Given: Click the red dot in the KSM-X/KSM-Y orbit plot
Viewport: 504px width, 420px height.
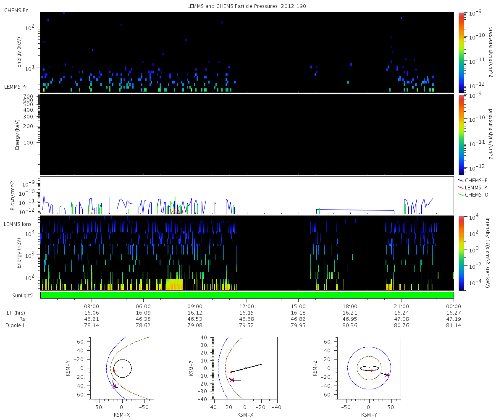Looking at the screenshot, I should (x=114, y=370).
